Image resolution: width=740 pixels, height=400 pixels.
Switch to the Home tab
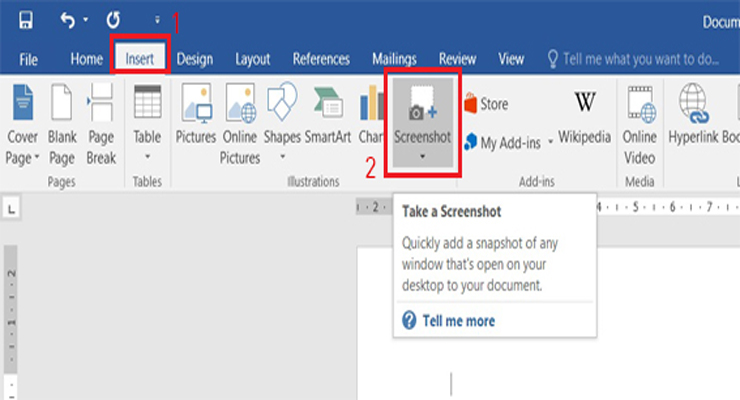click(x=86, y=59)
